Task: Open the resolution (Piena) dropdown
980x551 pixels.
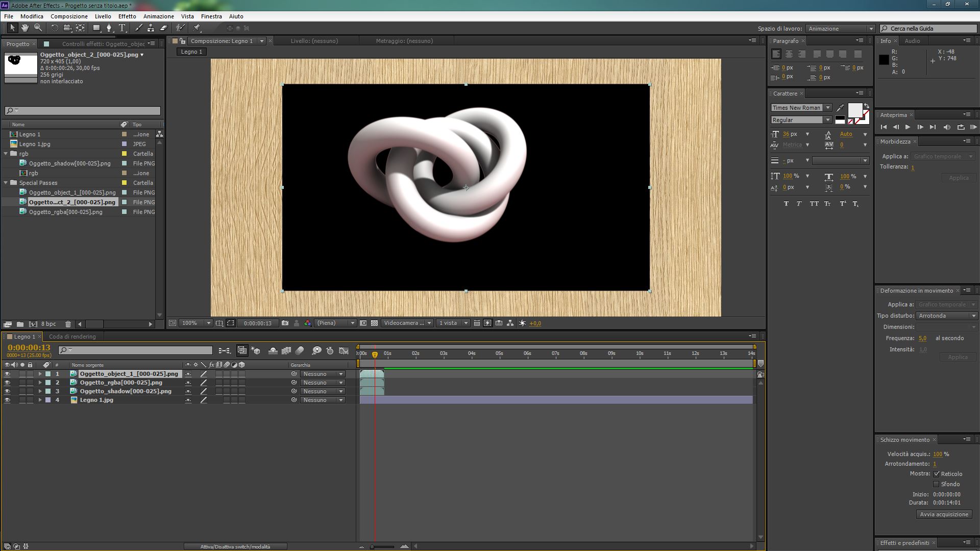Action: pos(335,323)
